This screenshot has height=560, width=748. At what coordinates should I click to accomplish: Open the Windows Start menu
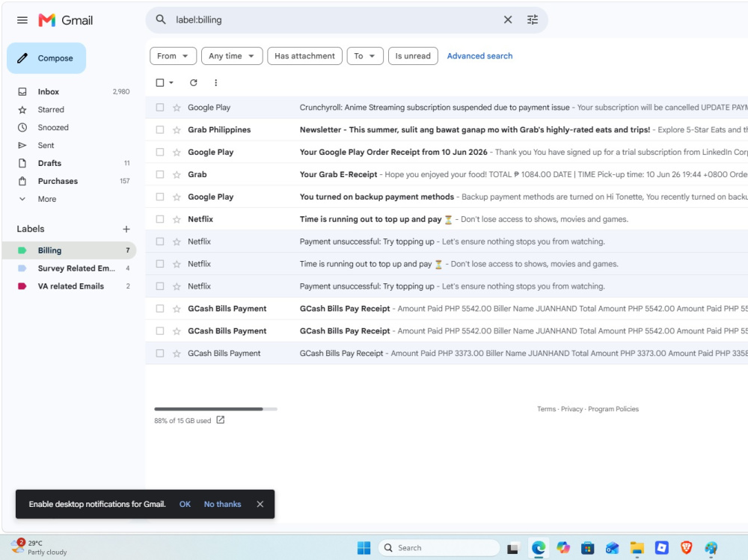364,548
